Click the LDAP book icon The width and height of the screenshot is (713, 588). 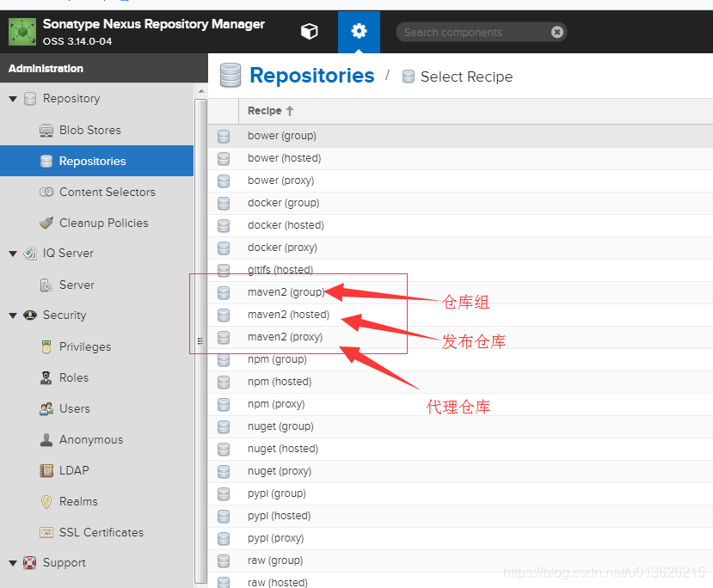46,470
